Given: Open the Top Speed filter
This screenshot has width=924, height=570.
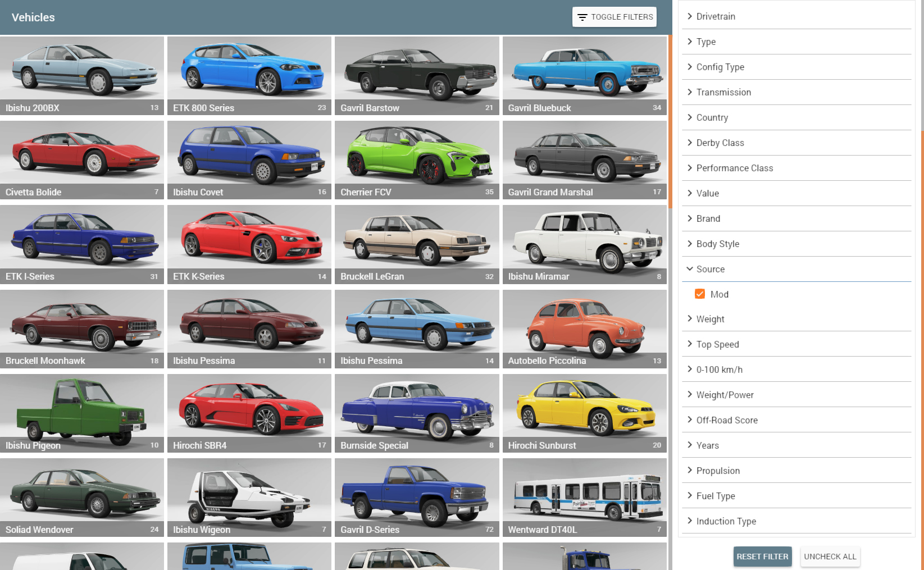Looking at the screenshot, I should 796,344.
